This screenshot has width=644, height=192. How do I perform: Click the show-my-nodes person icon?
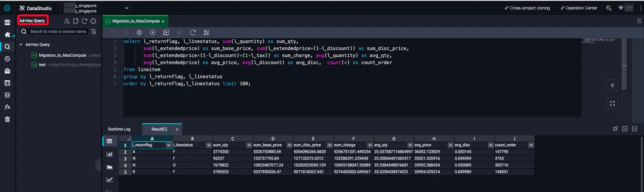67,21
